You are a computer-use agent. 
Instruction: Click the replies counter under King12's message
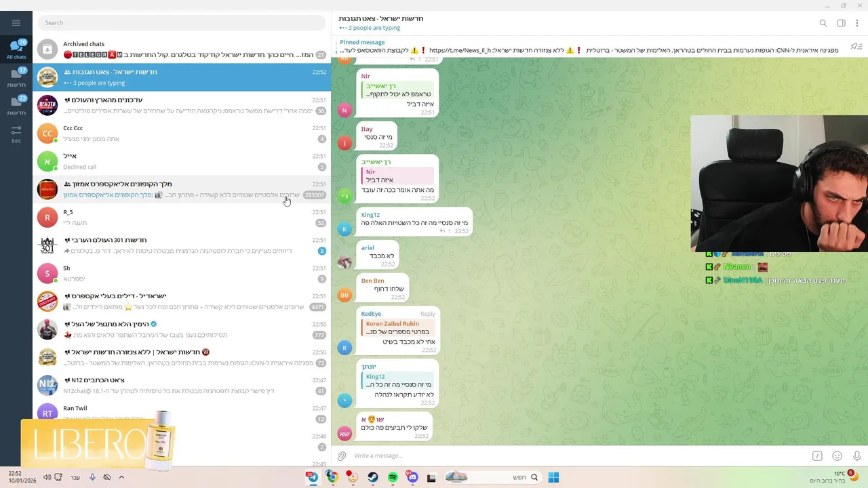(446, 231)
